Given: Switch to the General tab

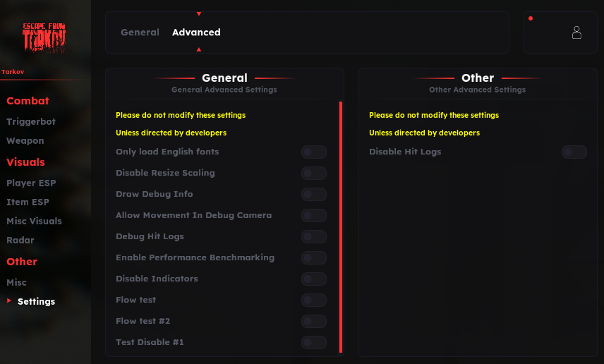Looking at the screenshot, I should coord(140,32).
